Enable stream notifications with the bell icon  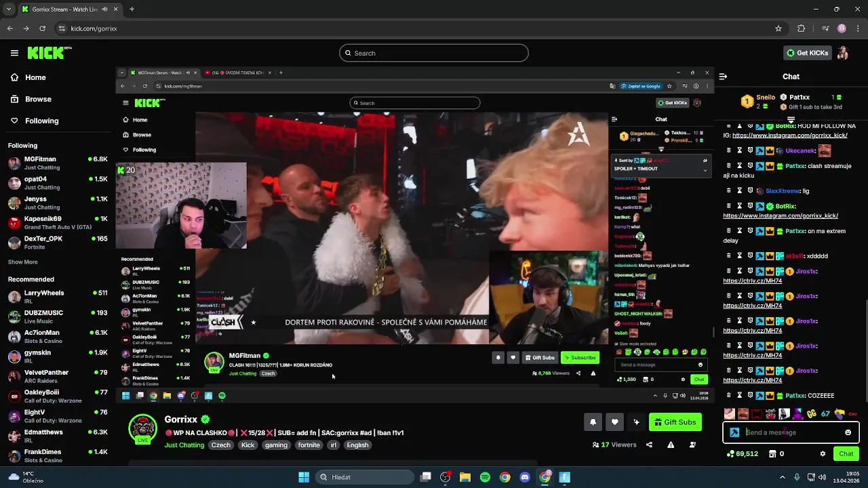point(593,422)
